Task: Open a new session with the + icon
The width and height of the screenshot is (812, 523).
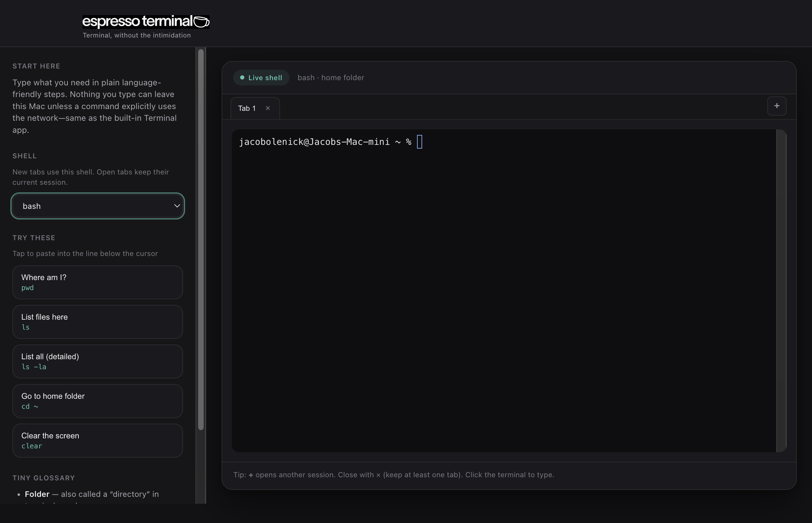Action: [777, 106]
